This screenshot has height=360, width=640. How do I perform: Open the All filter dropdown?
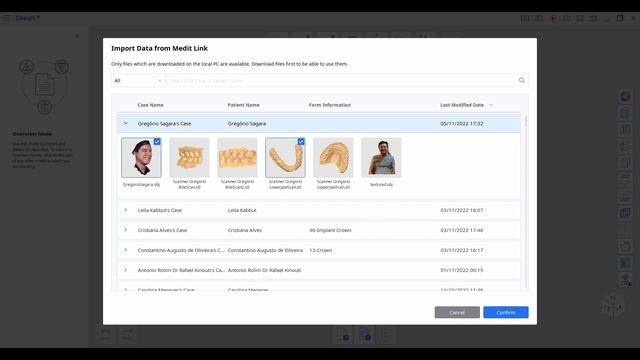138,80
